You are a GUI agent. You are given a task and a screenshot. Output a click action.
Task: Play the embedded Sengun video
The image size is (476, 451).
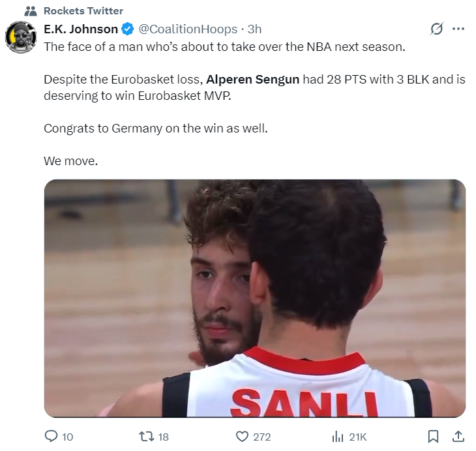point(255,298)
